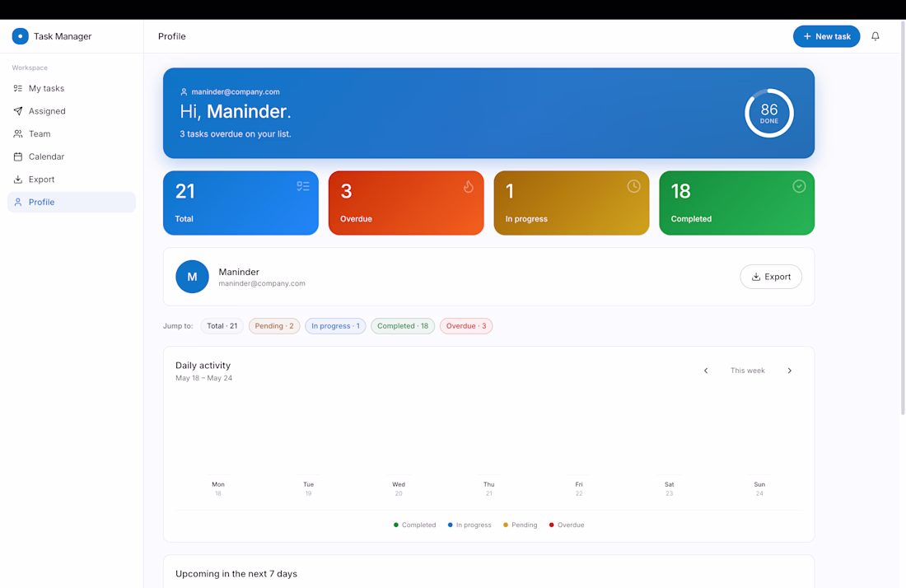
Task: Click the 86 DONE progress ring
Action: (769, 113)
